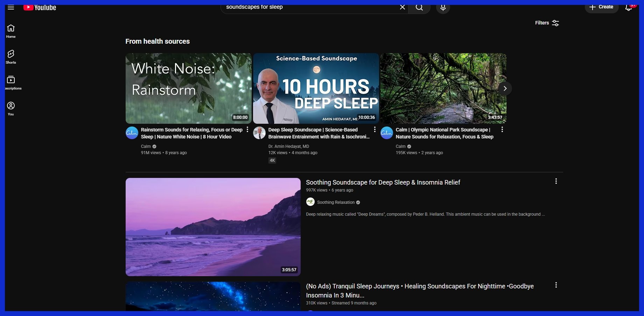
Task: Open the search Filters panel
Action: click(547, 23)
